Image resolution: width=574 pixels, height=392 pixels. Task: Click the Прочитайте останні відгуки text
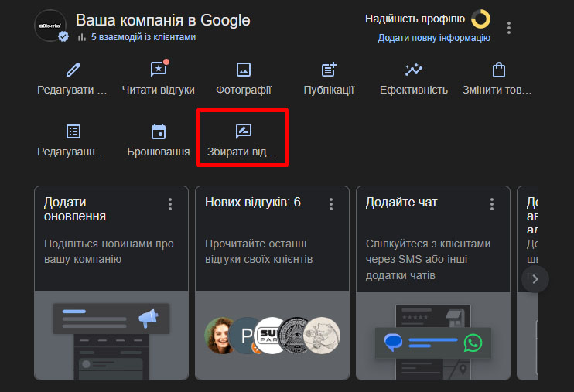point(259,251)
